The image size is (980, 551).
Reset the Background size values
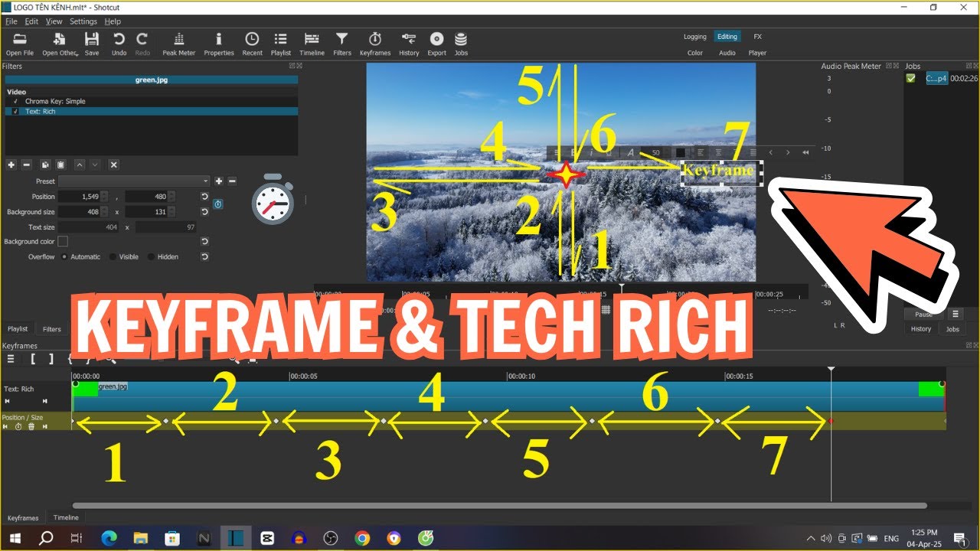click(204, 212)
